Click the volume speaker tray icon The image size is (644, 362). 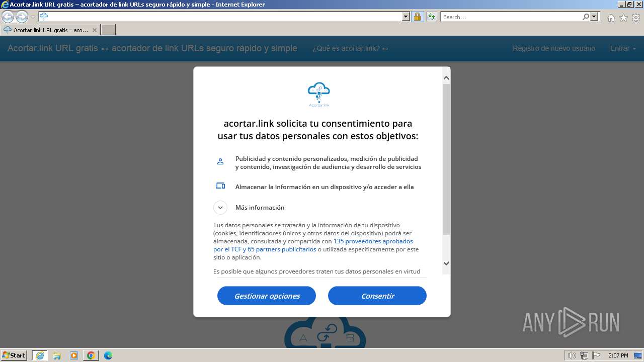572,355
